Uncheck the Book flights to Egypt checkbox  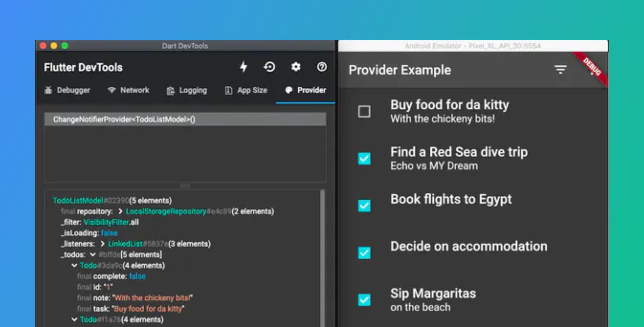click(x=364, y=206)
